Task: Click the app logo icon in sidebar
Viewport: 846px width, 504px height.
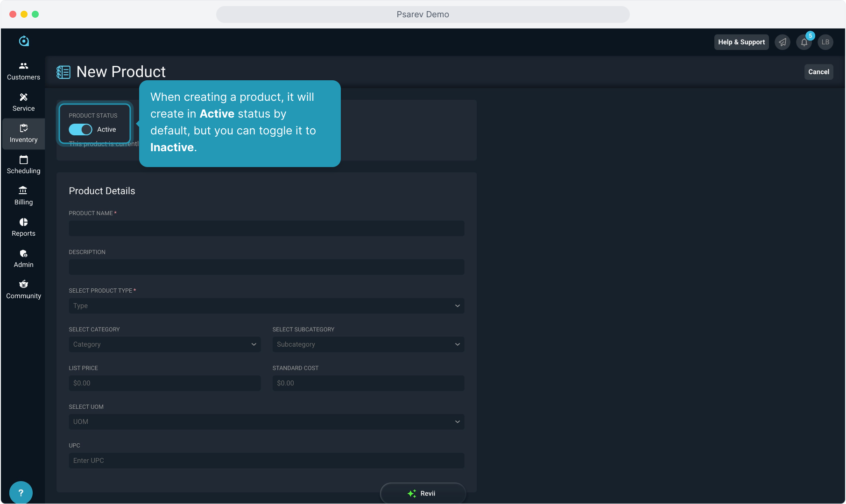Action: point(24,41)
